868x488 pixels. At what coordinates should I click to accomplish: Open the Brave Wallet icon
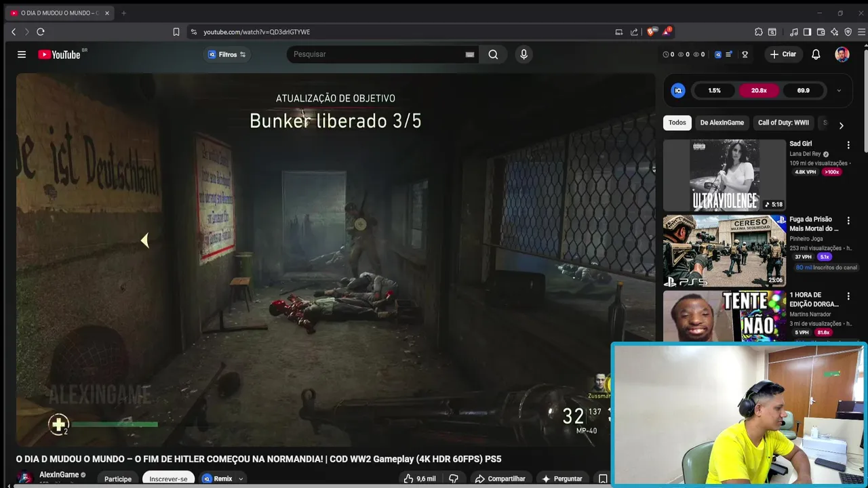click(821, 32)
